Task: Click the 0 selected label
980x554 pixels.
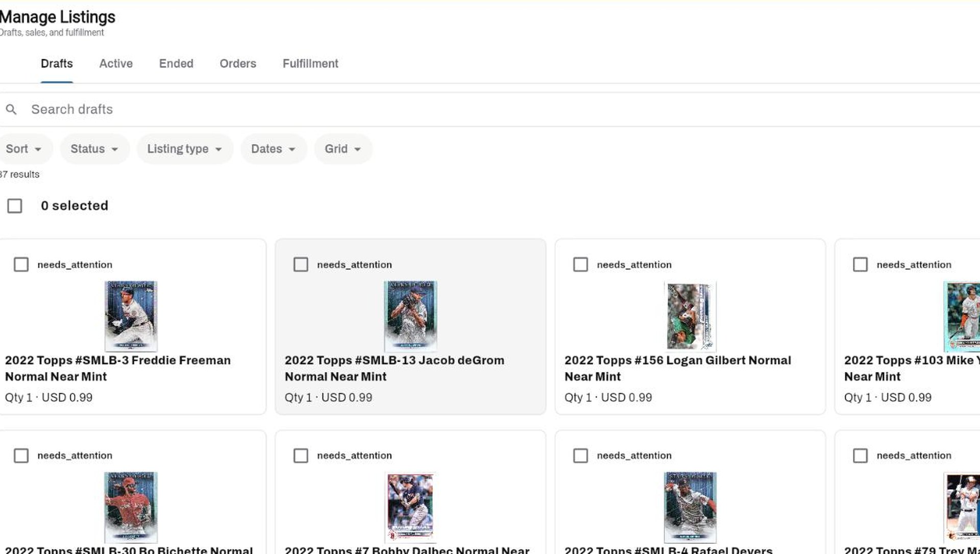Action: click(x=75, y=206)
